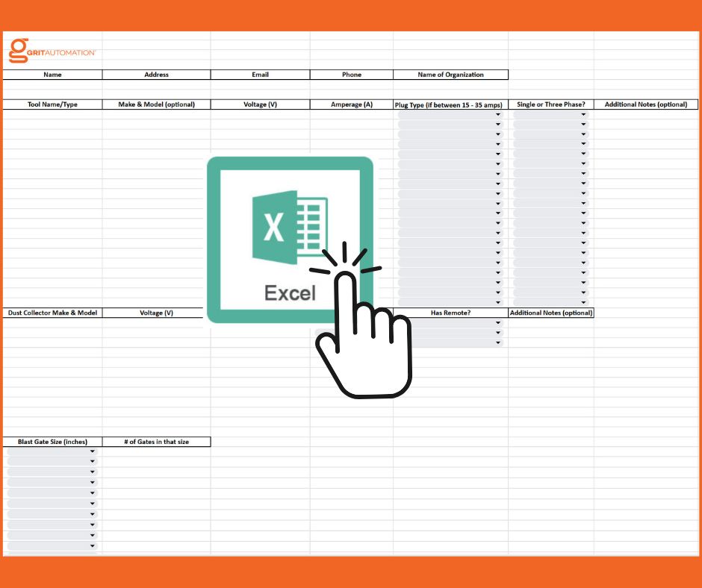Select the Tool Name/Type header cell
The width and height of the screenshot is (702, 588).
(x=52, y=104)
